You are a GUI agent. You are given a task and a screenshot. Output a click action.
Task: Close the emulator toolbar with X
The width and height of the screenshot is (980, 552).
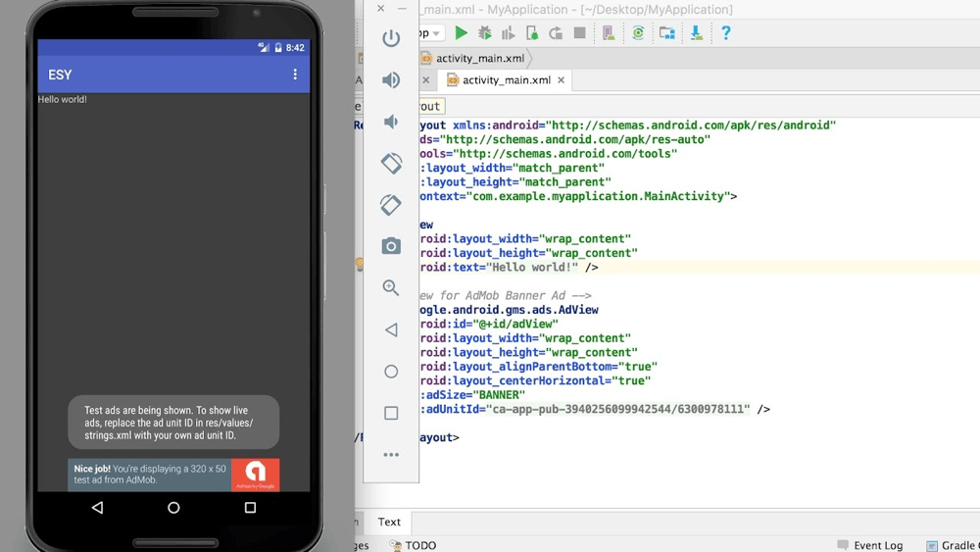[380, 8]
